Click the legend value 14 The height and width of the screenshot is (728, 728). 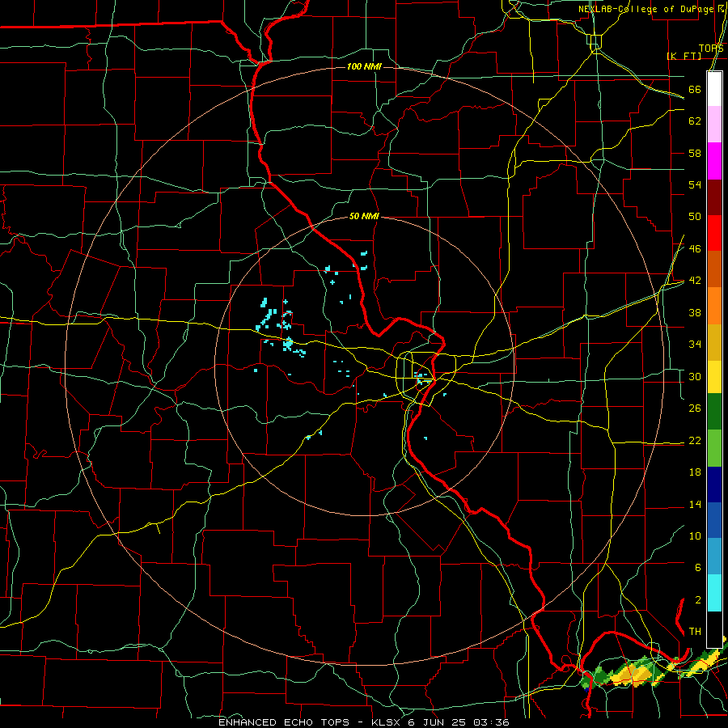pyautogui.click(x=695, y=504)
